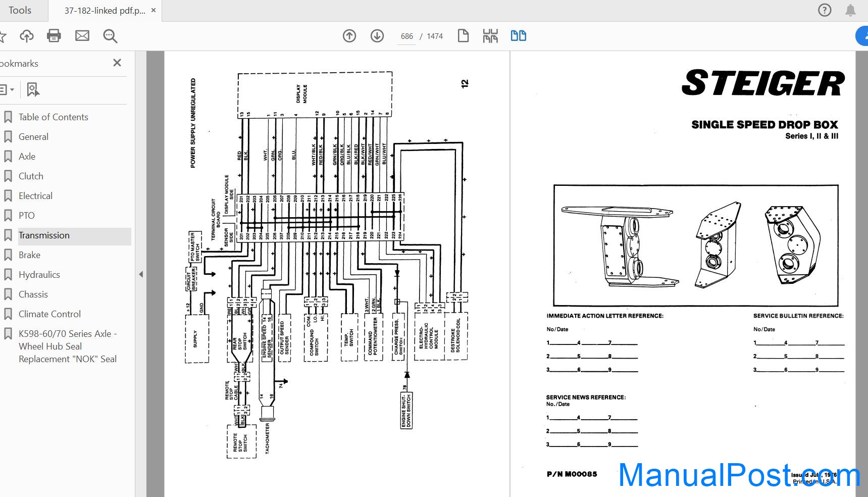Click SERVICE BULLETIN REFERENCE heading
868x497 pixels.
[798, 316]
